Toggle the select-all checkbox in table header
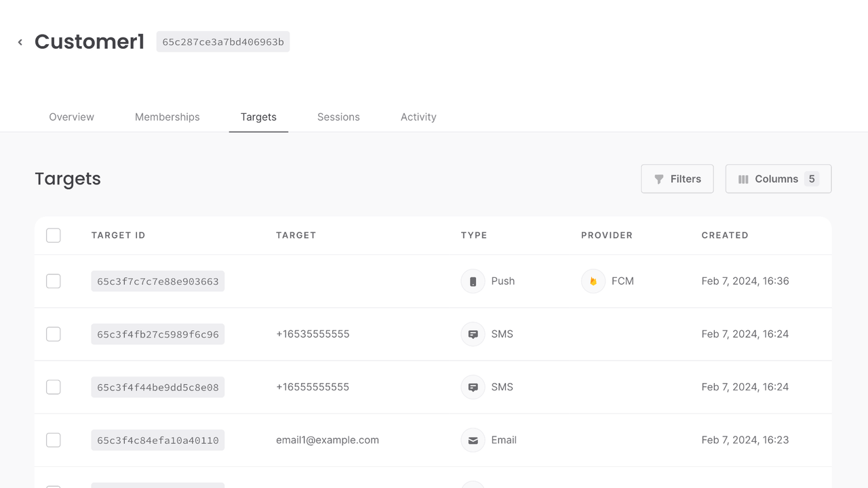This screenshot has width=868, height=488. point(54,235)
